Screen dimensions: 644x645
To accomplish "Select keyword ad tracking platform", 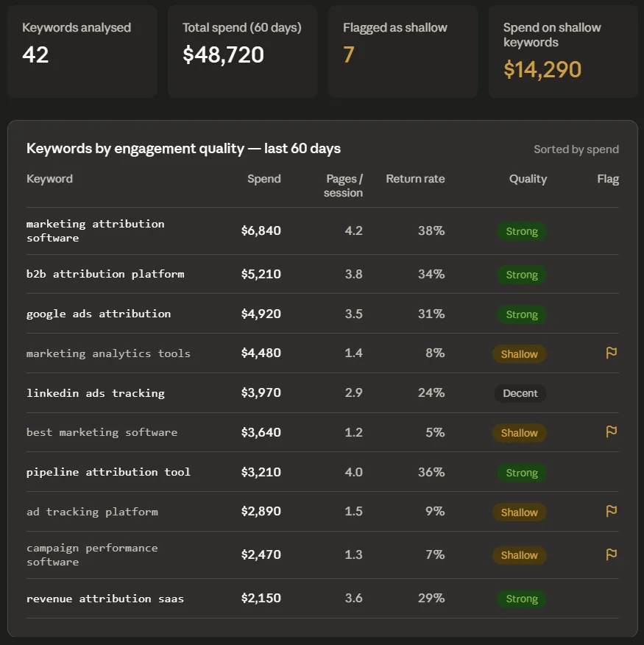I will pos(92,512).
